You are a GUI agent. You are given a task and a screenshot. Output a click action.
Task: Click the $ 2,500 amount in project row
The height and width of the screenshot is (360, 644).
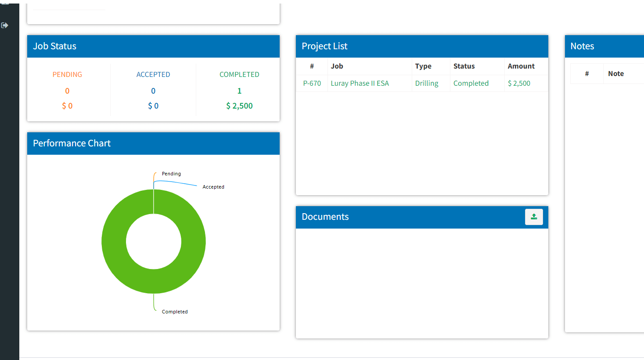(x=519, y=83)
